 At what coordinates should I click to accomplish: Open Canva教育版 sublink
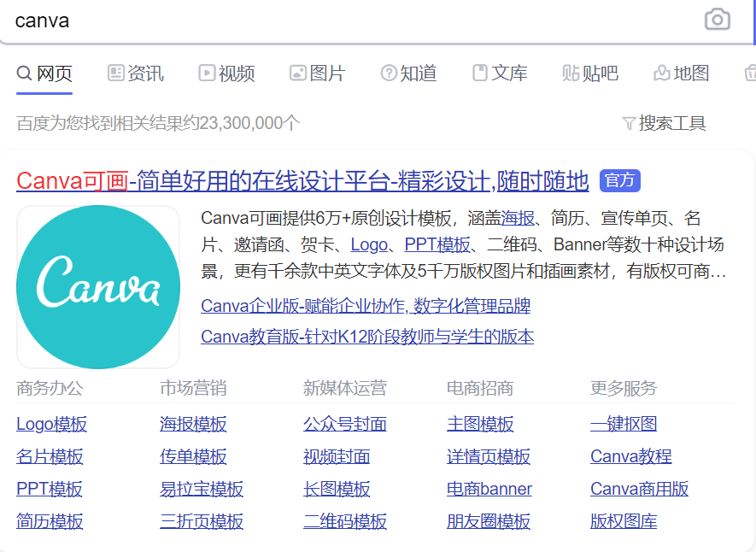[367, 337]
